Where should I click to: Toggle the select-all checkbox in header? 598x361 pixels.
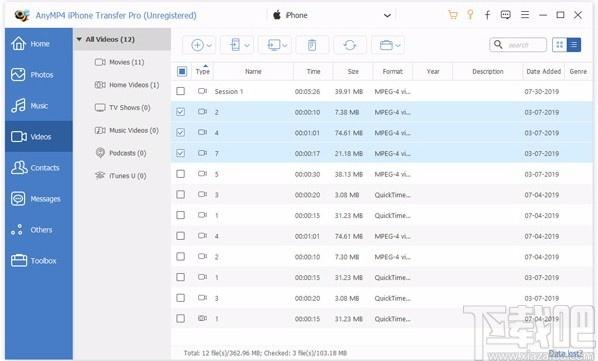click(x=182, y=71)
